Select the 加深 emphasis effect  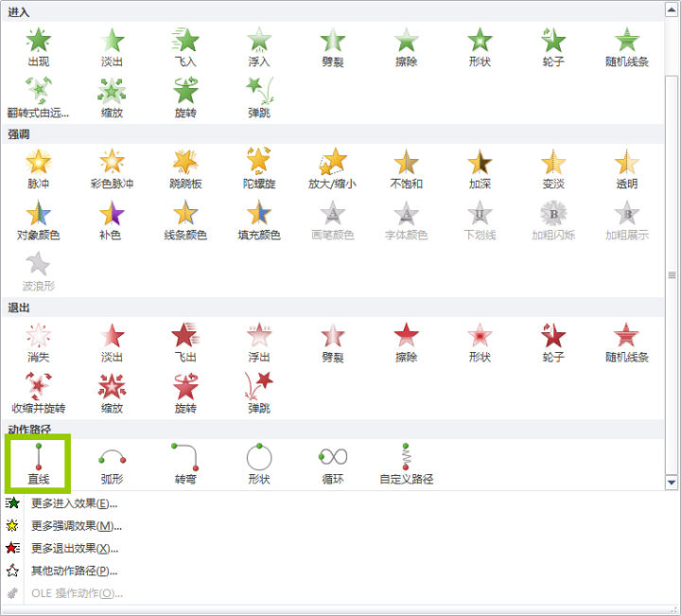tap(480, 169)
